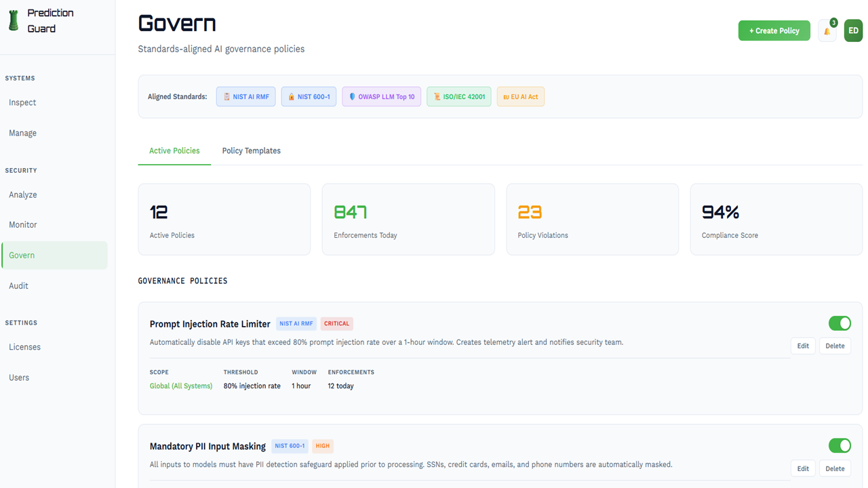Image resolution: width=868 pixels, height=488 pixels.
Task: Switch to the Policy Templates tab
Action: point(252,150)
